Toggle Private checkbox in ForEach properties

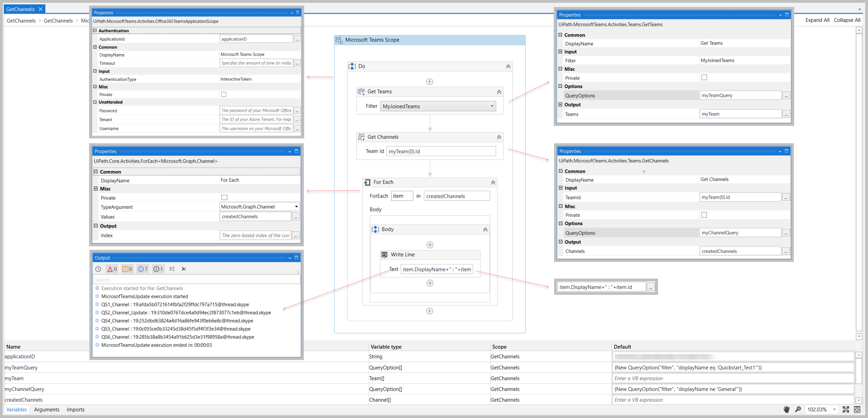coord(225,197)
